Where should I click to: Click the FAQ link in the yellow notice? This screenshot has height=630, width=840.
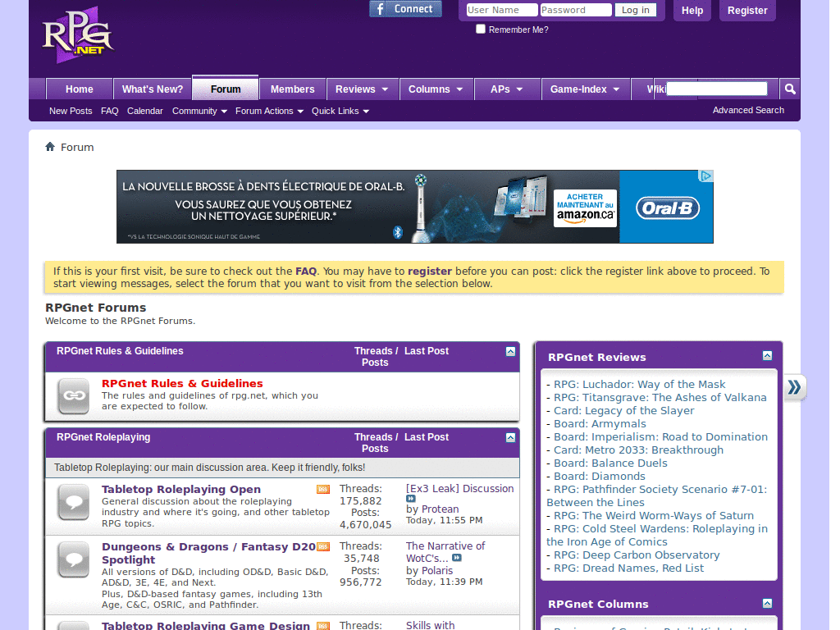tap(306, 271)
